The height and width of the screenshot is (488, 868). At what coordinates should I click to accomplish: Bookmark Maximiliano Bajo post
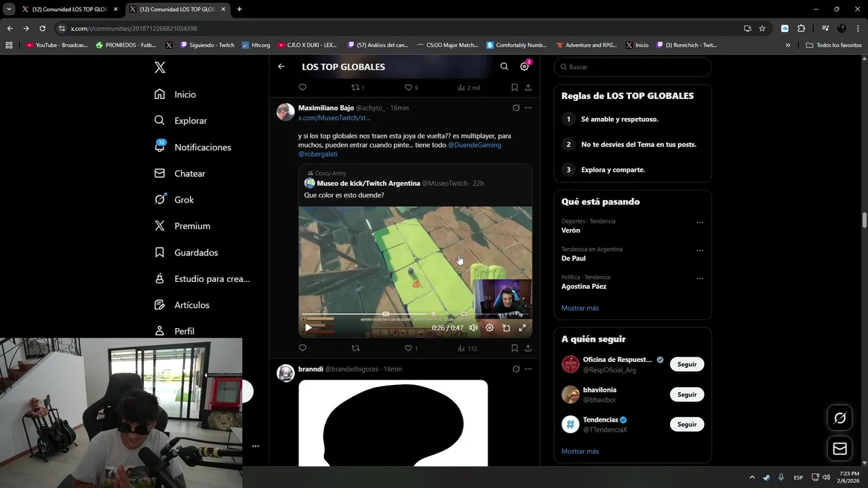[515, 348]
